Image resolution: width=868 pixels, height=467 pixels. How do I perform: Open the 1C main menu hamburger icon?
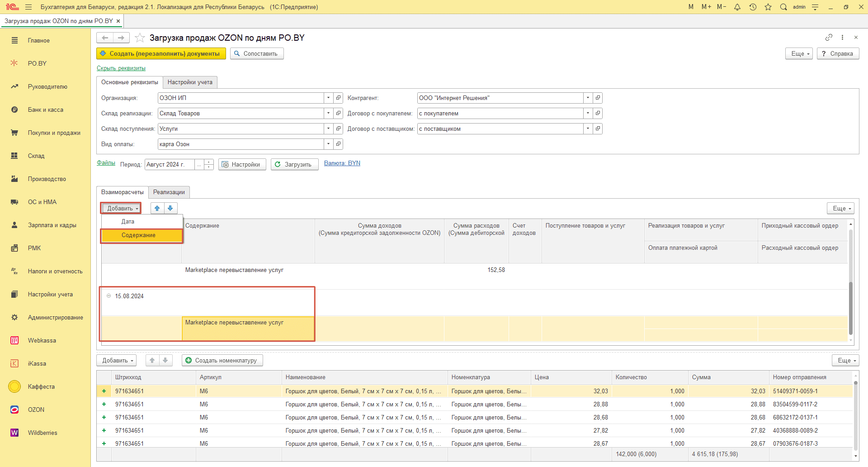28,7
